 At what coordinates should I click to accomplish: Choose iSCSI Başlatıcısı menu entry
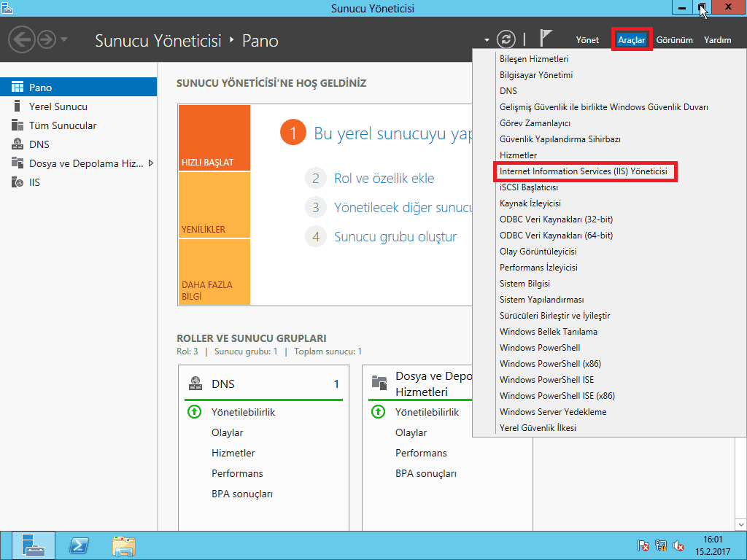(x=528, y=187)
